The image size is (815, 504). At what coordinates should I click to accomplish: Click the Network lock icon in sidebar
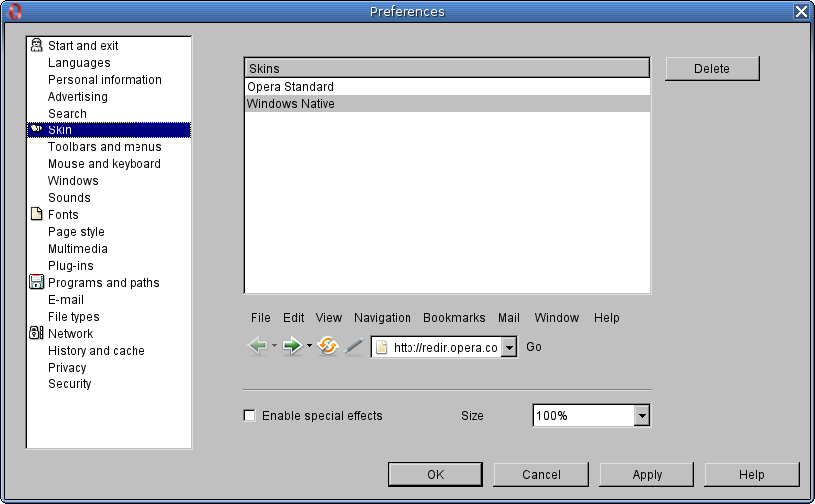tap(37, 334)
